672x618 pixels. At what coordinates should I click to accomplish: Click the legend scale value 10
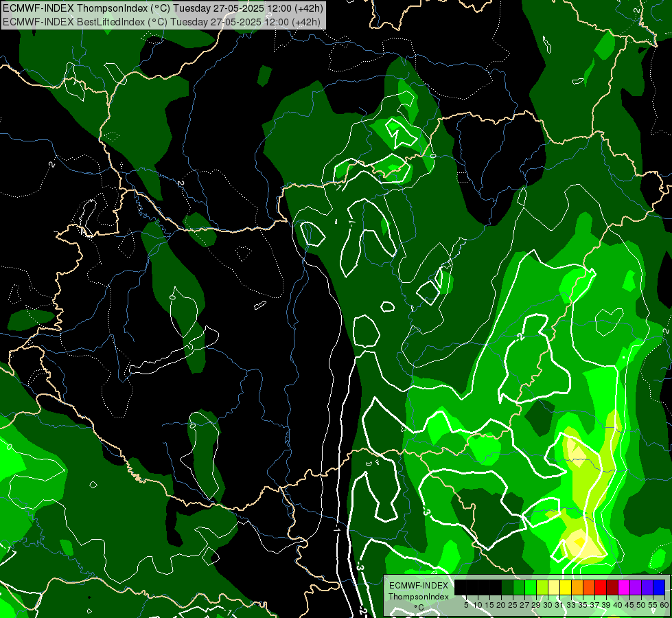click(478, 605)
